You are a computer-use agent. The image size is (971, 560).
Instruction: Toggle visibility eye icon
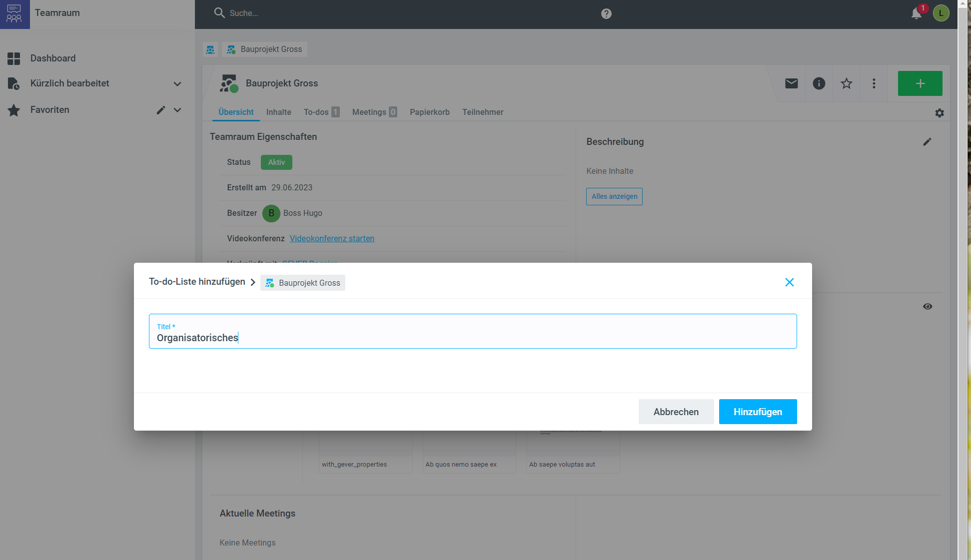pyautogui.click(x=927, y=306)
